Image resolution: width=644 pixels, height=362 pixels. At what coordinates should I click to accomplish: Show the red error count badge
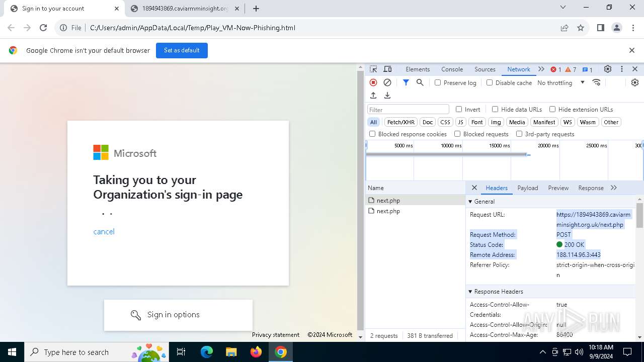click(x=556, y=69)
